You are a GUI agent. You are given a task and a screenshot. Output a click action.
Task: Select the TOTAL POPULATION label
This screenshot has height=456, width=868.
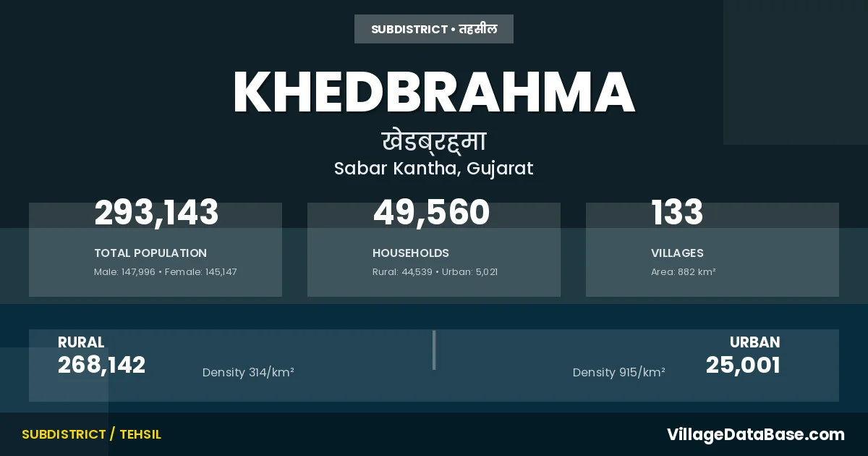pos(150,253)
